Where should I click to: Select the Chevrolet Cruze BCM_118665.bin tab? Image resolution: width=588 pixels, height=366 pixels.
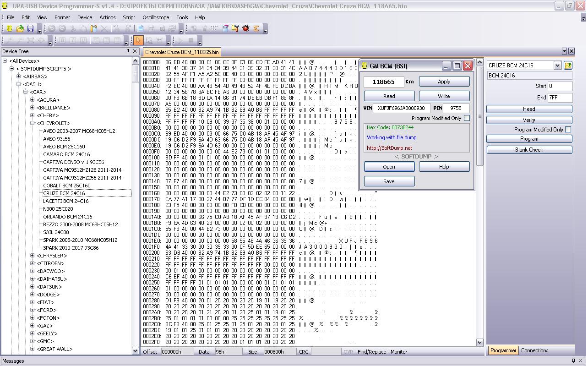[182, 52]
